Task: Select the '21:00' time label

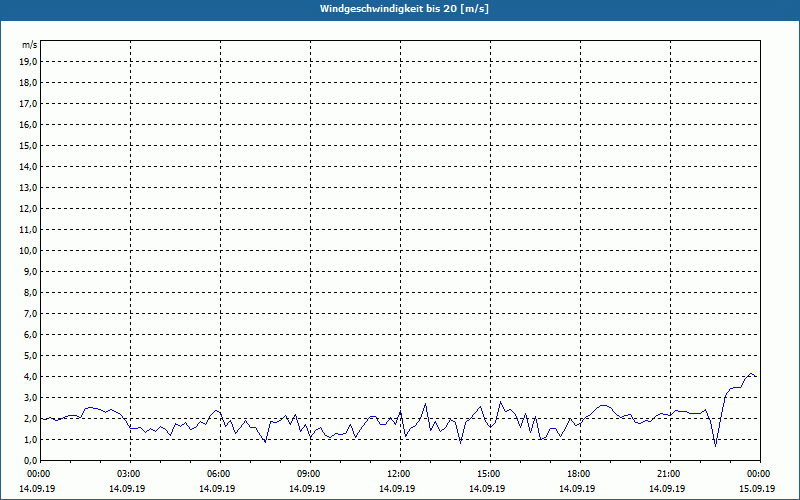Action: click(668, 474)
